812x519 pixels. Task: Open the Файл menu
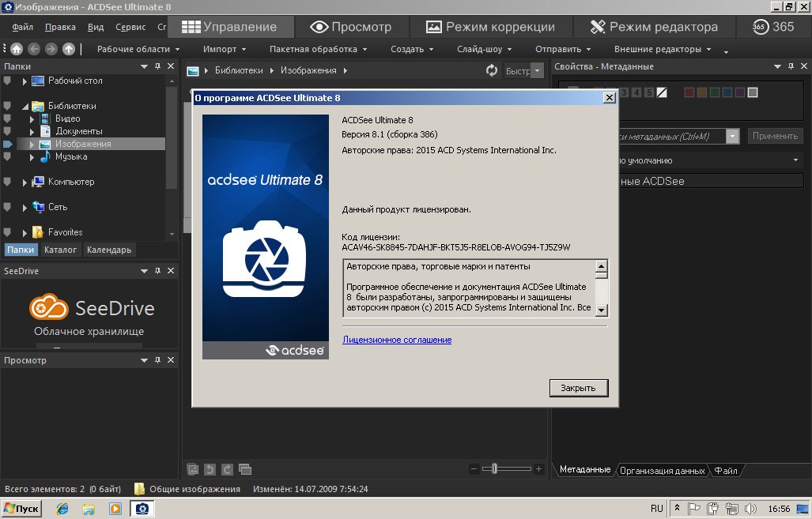[x=22, y=27]
